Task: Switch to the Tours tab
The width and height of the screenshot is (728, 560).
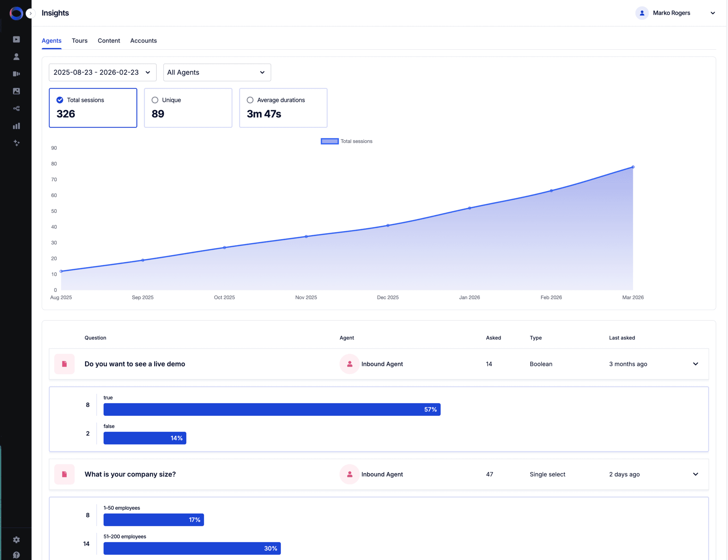Action: [x=79, y=40]
